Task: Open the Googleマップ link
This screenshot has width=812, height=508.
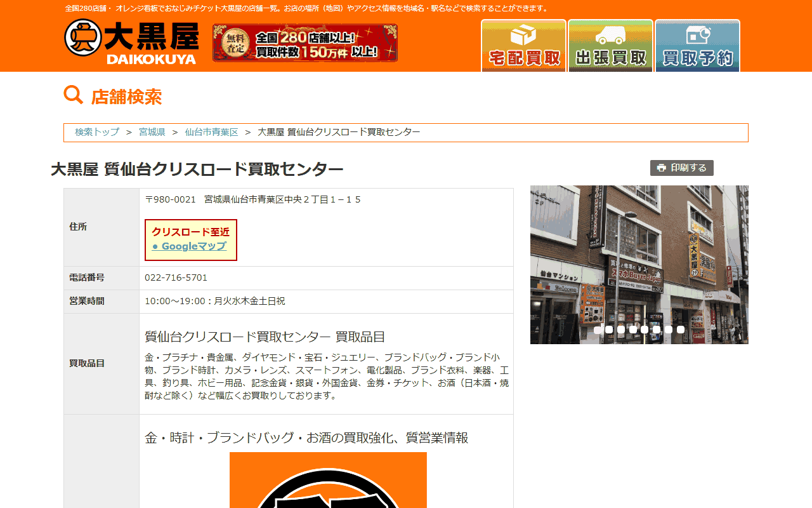Action: point(189,246)
